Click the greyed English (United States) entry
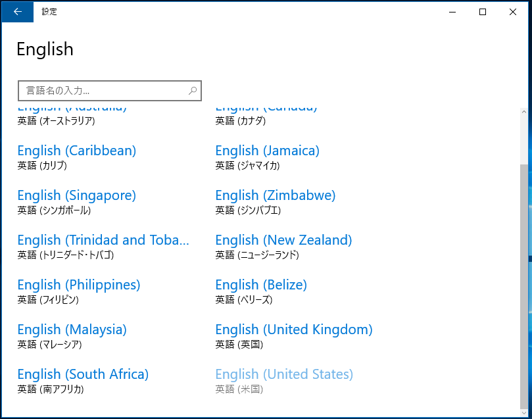The height and width of the screenshot is (419, 532). tap(284, 382)
